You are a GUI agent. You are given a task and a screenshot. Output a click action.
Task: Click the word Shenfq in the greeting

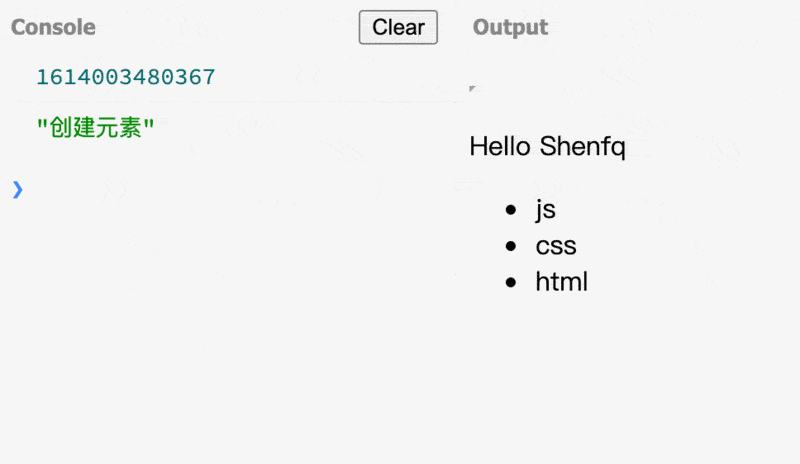[x=583, y=147]
